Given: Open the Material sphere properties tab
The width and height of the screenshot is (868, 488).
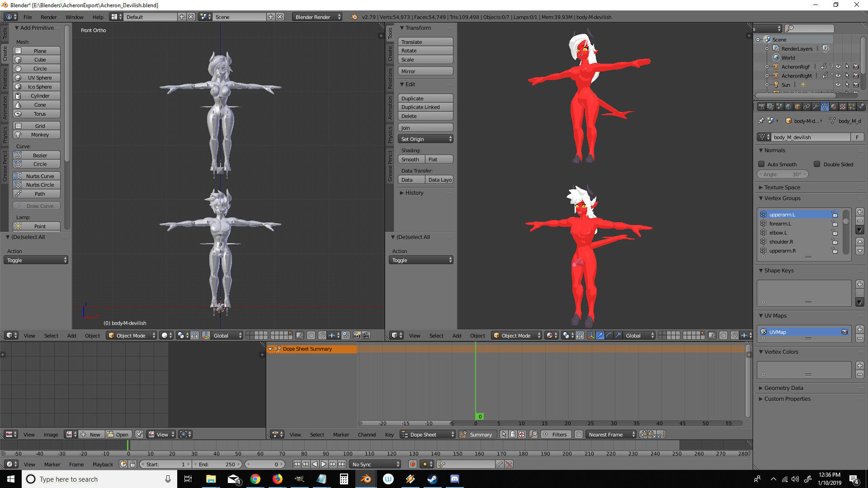Looking at the screenshot, I should [x=834, y=107].
